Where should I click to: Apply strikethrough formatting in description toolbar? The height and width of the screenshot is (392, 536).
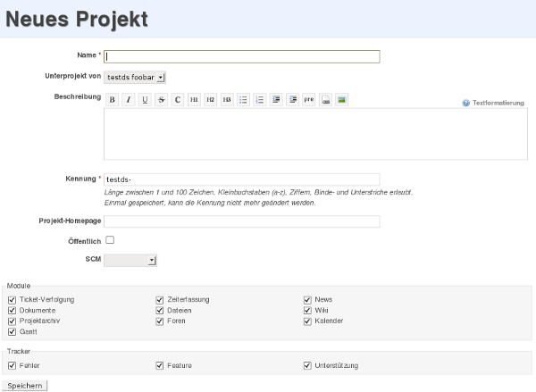161,100
